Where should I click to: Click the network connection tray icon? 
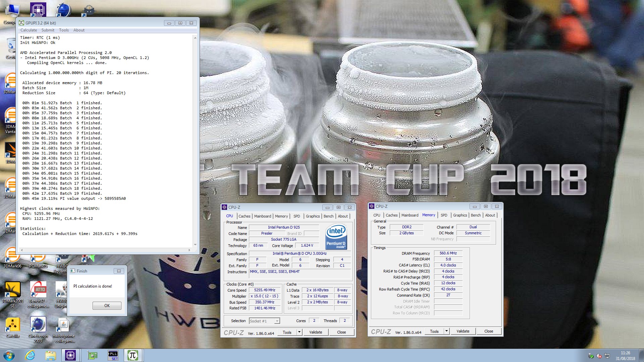coord(607,356)
